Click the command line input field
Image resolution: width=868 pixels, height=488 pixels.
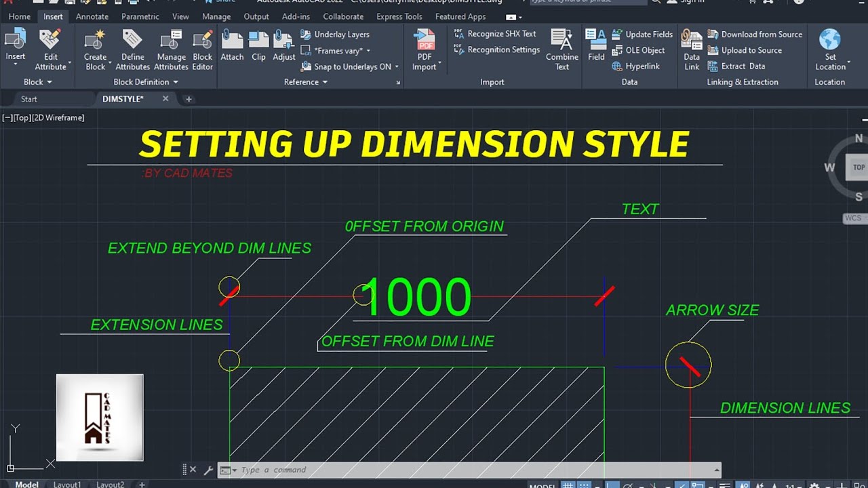(x=468, y=470)
